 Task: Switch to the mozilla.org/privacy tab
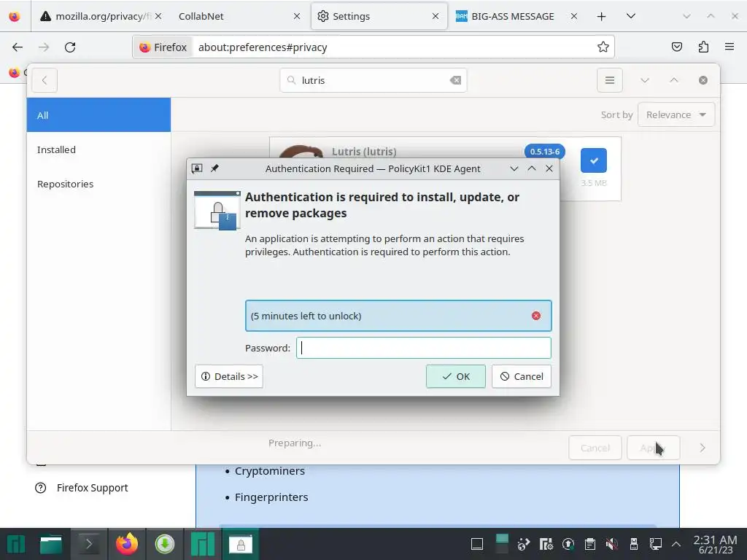coord(99,16)
